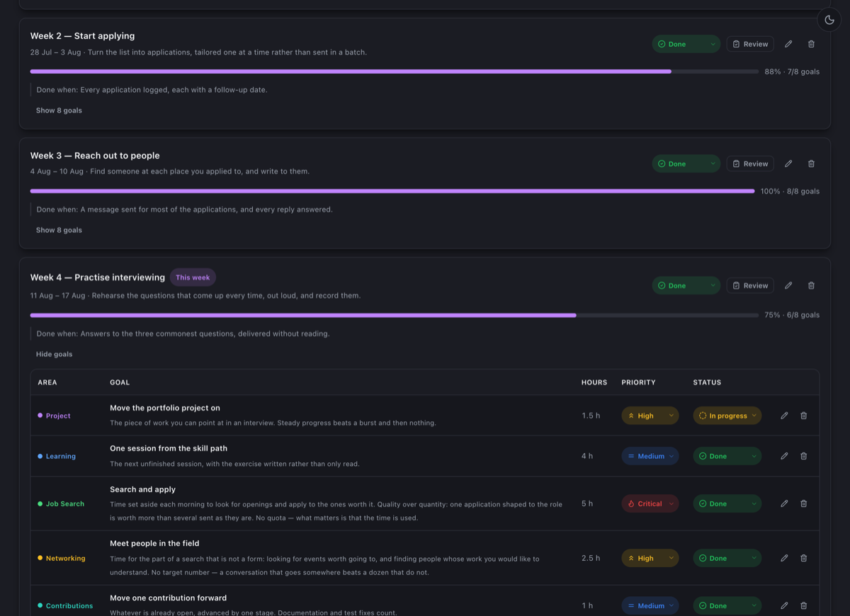850x616 pixels.
Task: Delete Week 3 using its trash icon
Action: (811, 164)
